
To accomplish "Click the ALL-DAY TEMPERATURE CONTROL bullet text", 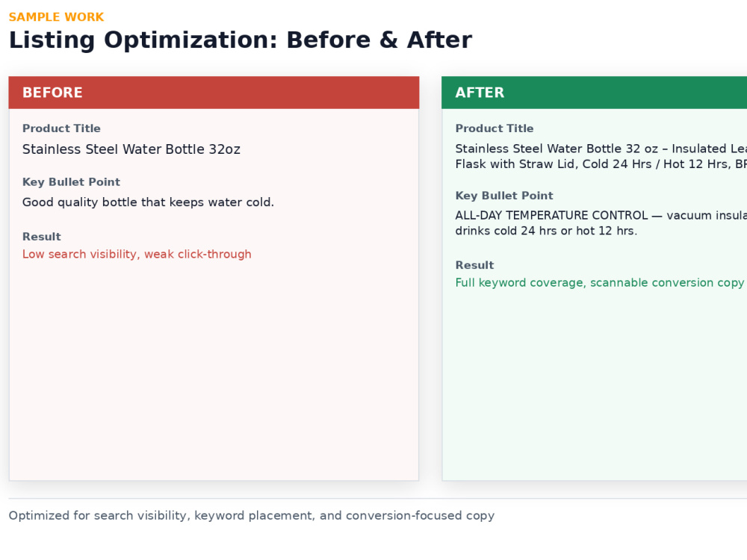I will (601, 215).
